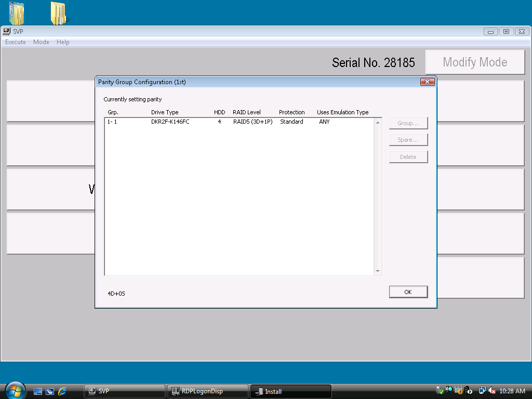The width and height of the screenshot is (532, 399).
Task: Open the Execute menu
Action: pos(16,42)
